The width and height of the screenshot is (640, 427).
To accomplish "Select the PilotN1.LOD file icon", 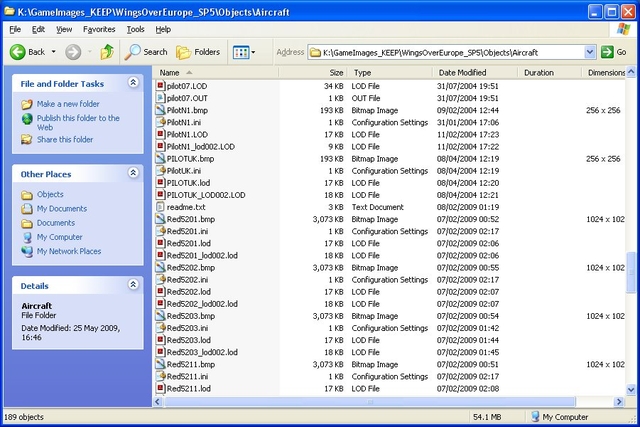I will (x=160, y=134).
